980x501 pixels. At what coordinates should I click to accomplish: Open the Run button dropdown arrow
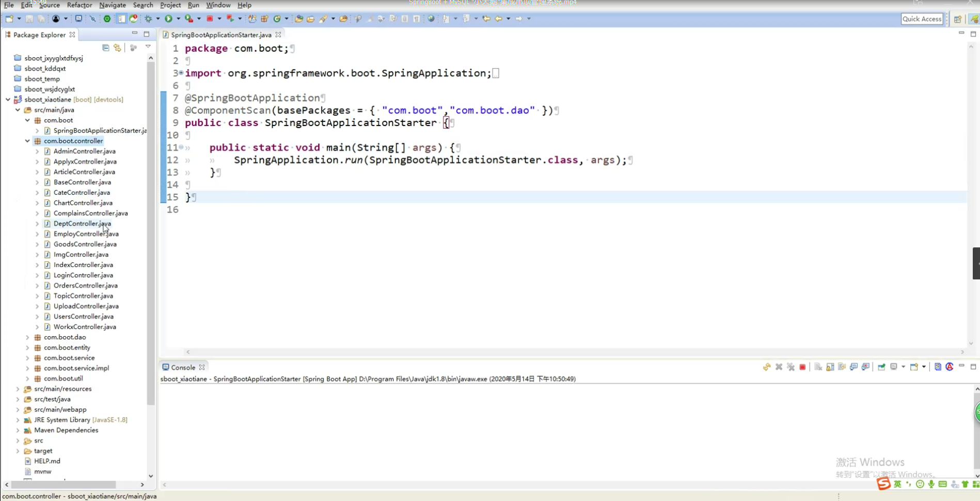coord(179,19)
